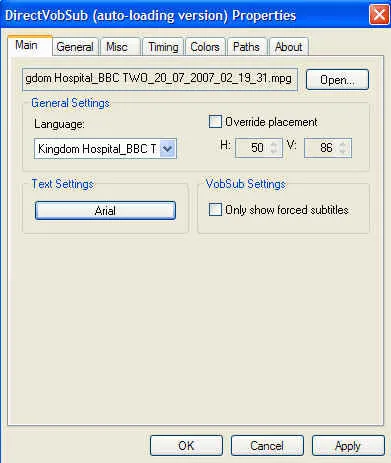Image resolution: width=391 pixels, height=463 pixels.
Task: Click the Cancel button
Action: [267, 445]
